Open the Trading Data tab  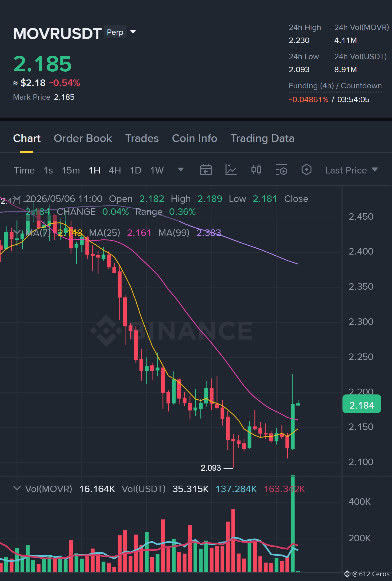point(262,138)
